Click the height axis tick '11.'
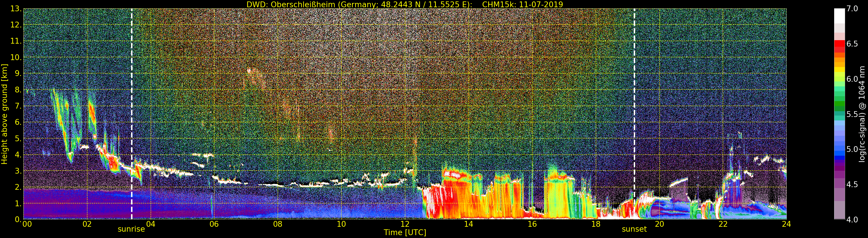868x238 pixels. 16,41
